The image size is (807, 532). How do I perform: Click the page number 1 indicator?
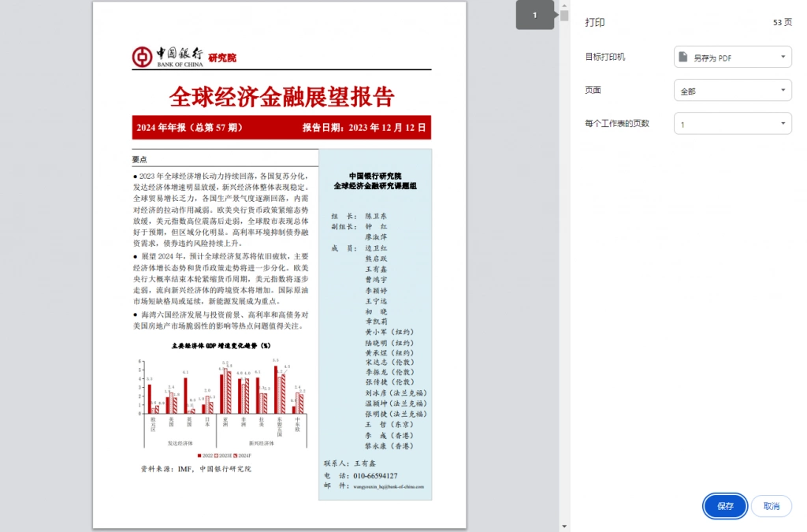535,15
